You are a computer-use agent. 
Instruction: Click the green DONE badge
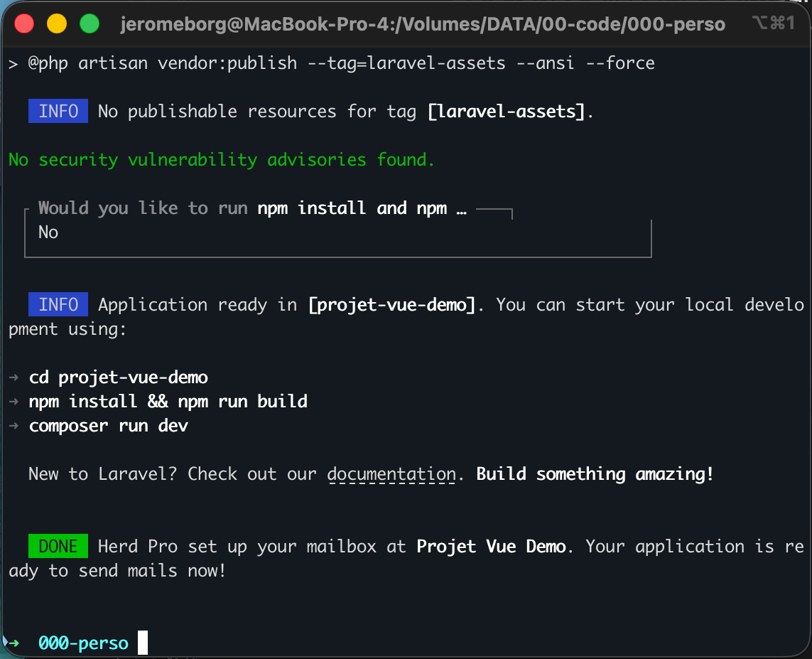[58, 547]
